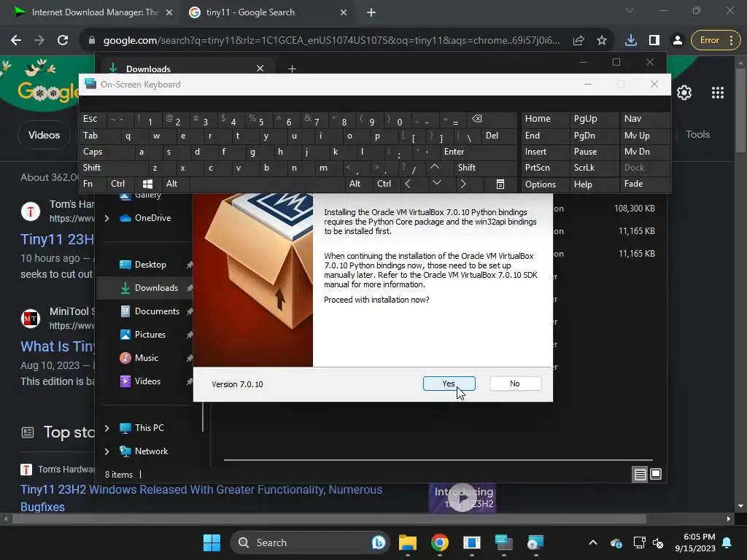Close the tiny11 Google Search tab
747x560 pixels.
(x=344, y=13)
